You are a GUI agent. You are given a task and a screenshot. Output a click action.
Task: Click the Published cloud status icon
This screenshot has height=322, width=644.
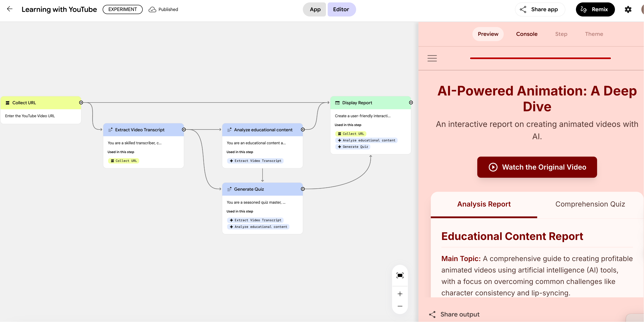point(152,9)
